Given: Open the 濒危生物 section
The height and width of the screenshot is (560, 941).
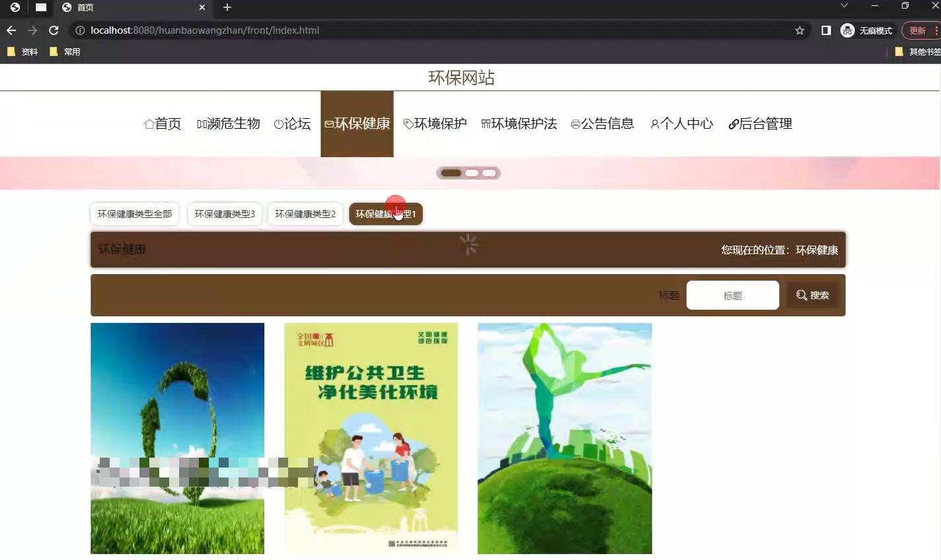Looking at the screenshot, I should click(x=228, y=123).
